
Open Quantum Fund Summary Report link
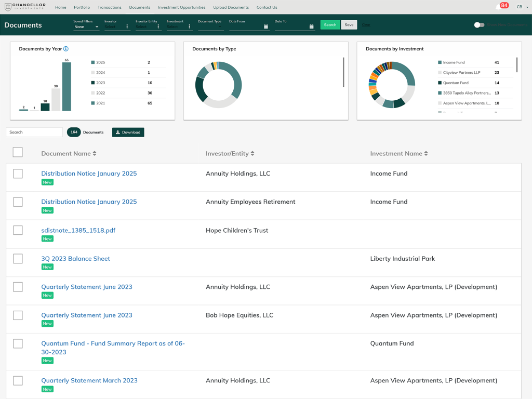(x=113, y=348)
